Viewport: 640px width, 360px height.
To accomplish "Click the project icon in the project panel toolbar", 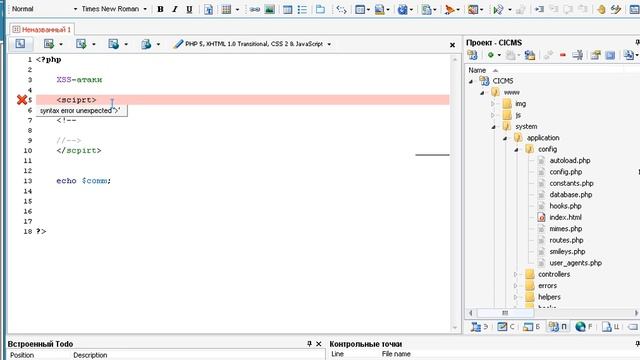I will [x=473, y=55].
